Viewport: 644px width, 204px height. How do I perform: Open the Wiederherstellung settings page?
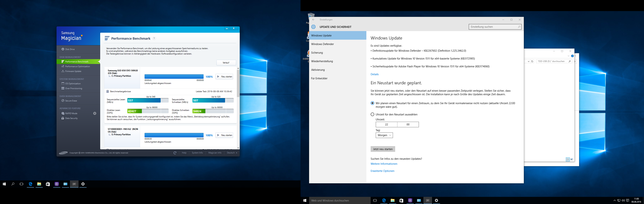coord(322,61)
